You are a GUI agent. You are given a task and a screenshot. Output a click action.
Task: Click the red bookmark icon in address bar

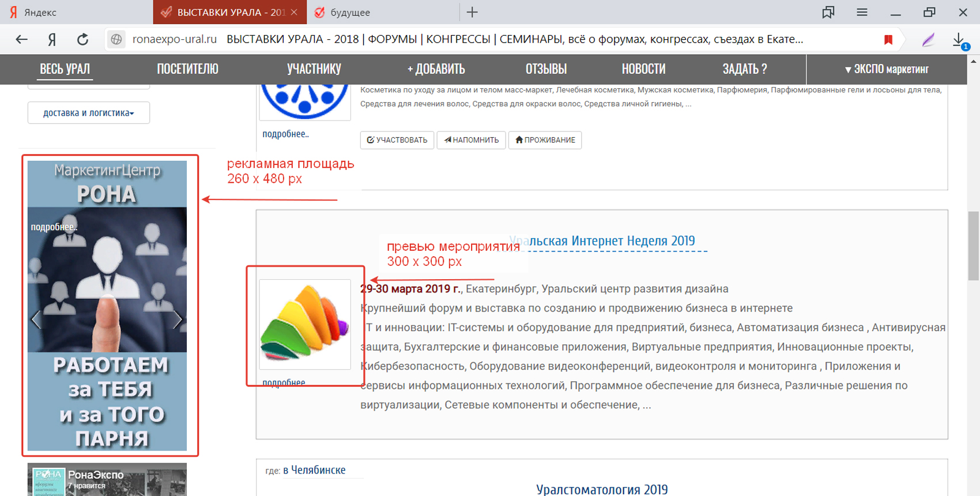point(888,39)
